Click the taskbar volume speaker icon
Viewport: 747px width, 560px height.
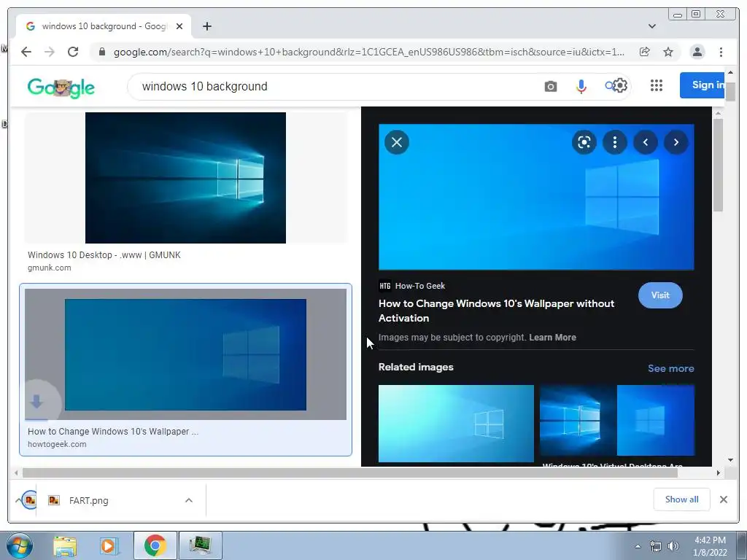click(673, 546)
